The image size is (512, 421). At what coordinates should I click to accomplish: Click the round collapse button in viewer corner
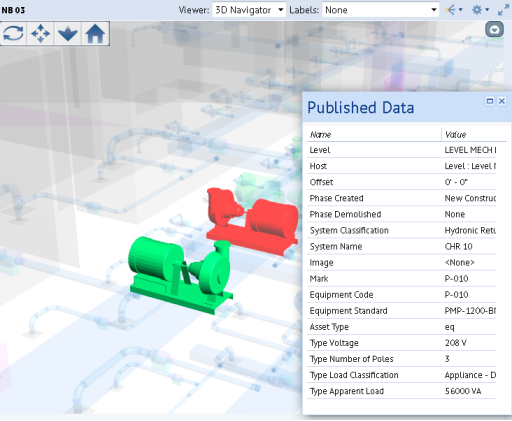494,29
